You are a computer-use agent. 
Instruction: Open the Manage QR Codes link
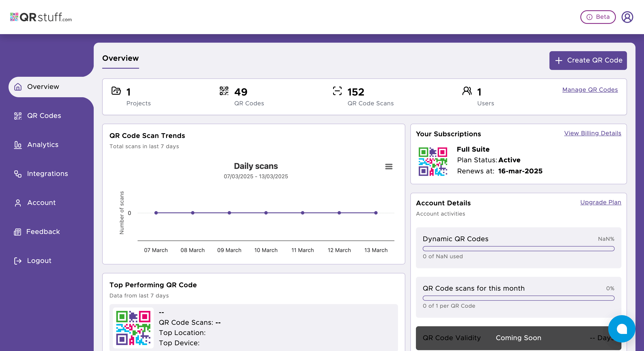[590, 90]
